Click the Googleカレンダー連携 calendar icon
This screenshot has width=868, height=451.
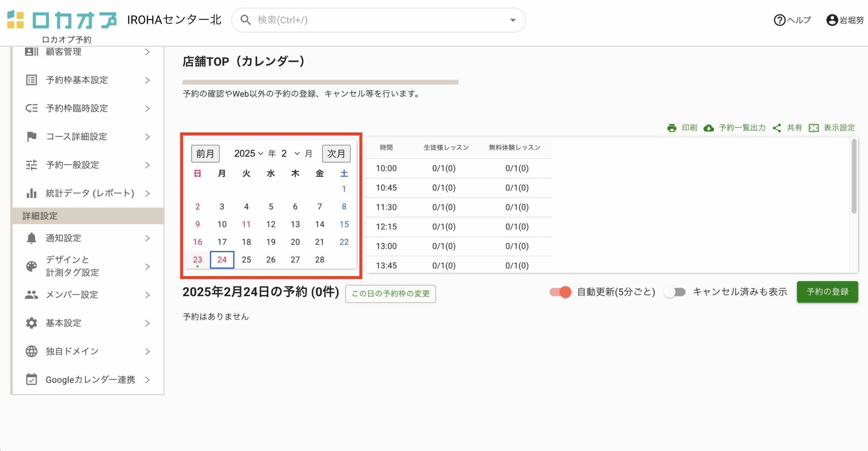[x=31, y=379]
